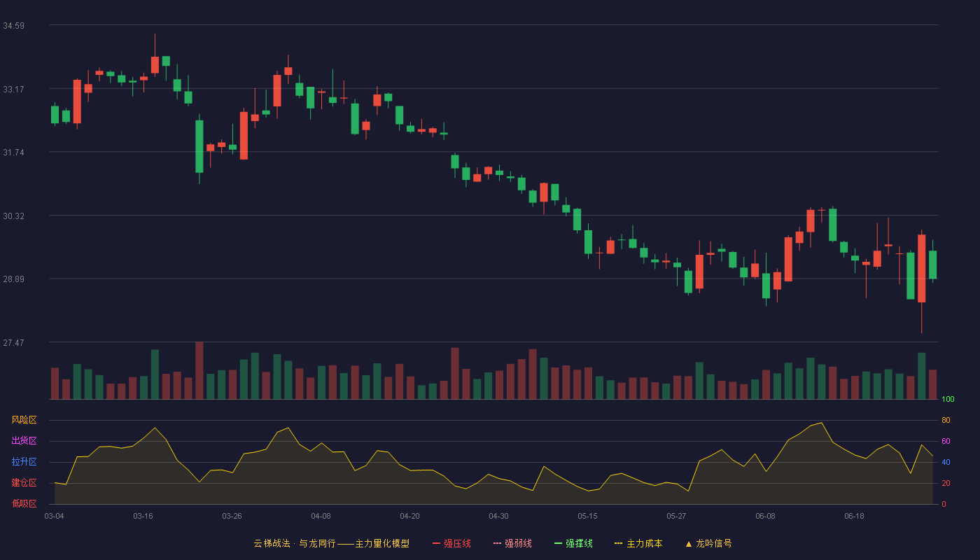Click the dashed pink 强弱线 legend marker
The image size is (980, 560).
(x=497, y=543)
